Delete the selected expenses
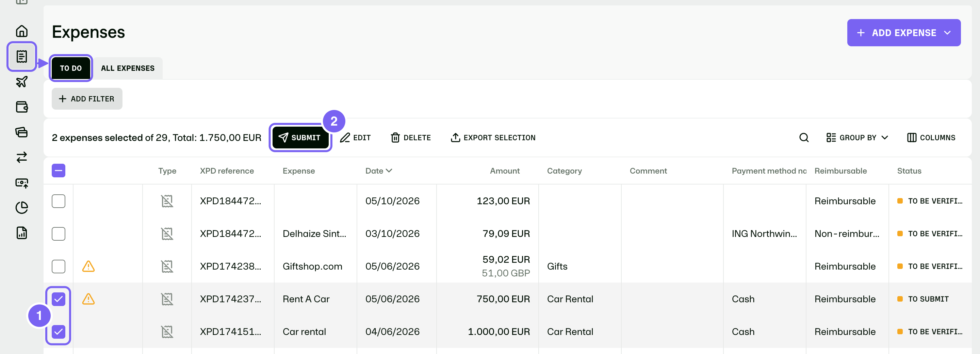This screenshot has width=980, height=354. (x=411, y=138)
